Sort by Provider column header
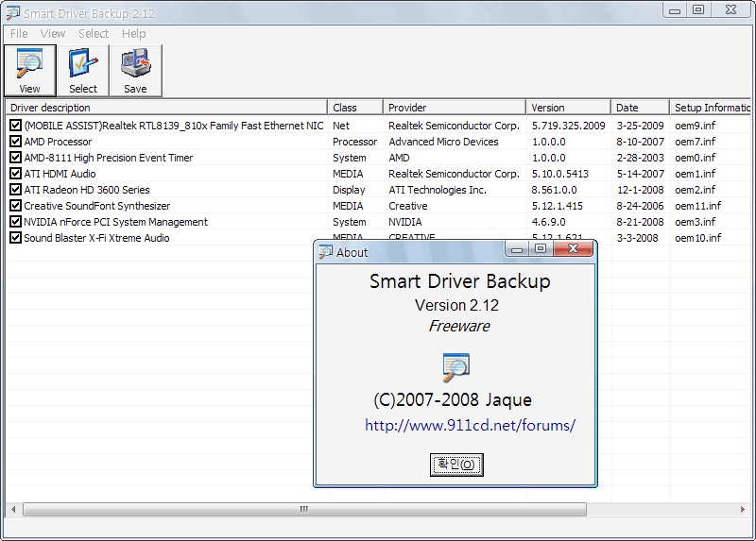756x541 pixels. tap(455, 108)
